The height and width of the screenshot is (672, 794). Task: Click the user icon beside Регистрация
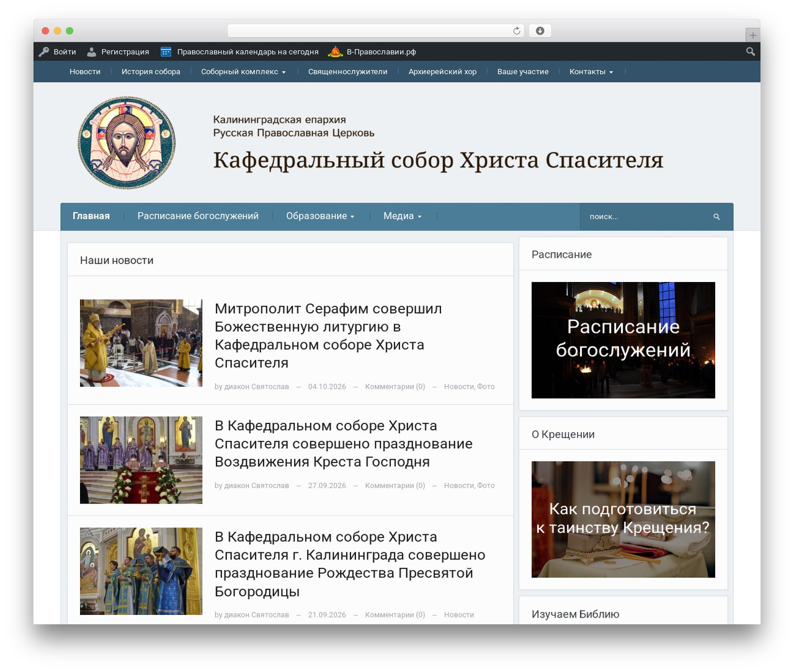tap(92, 51)
